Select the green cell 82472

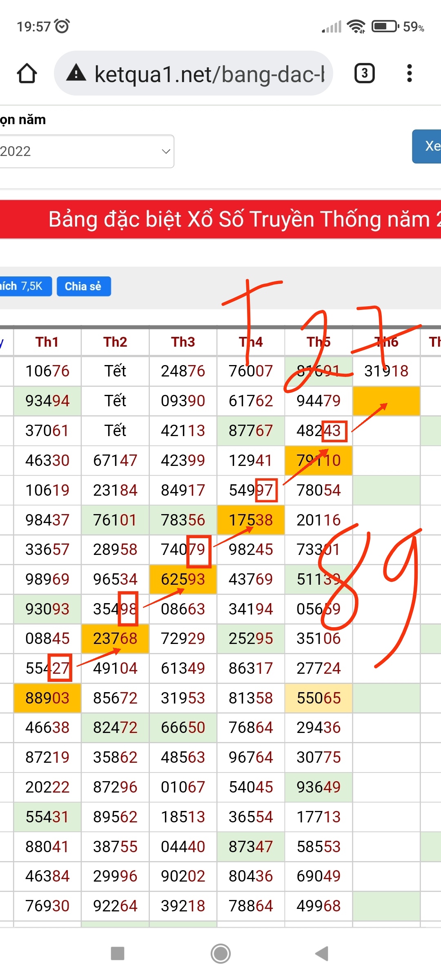(x=115, y=728)
